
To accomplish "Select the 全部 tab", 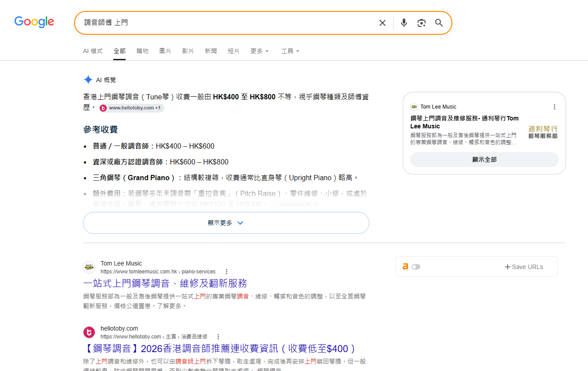I will pyautogui.click(x=119, y=51).
